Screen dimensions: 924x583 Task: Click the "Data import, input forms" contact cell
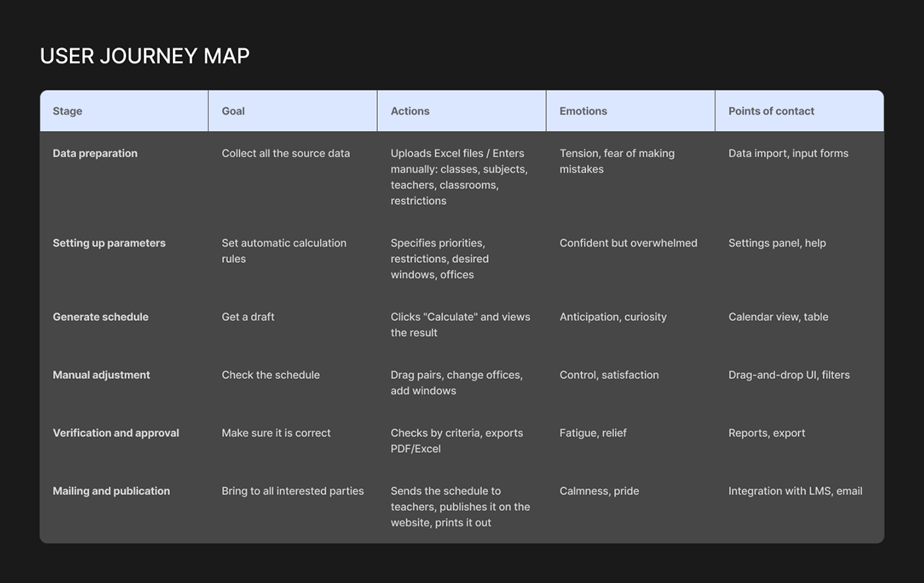pyautogui.click(x=788, y=153)
